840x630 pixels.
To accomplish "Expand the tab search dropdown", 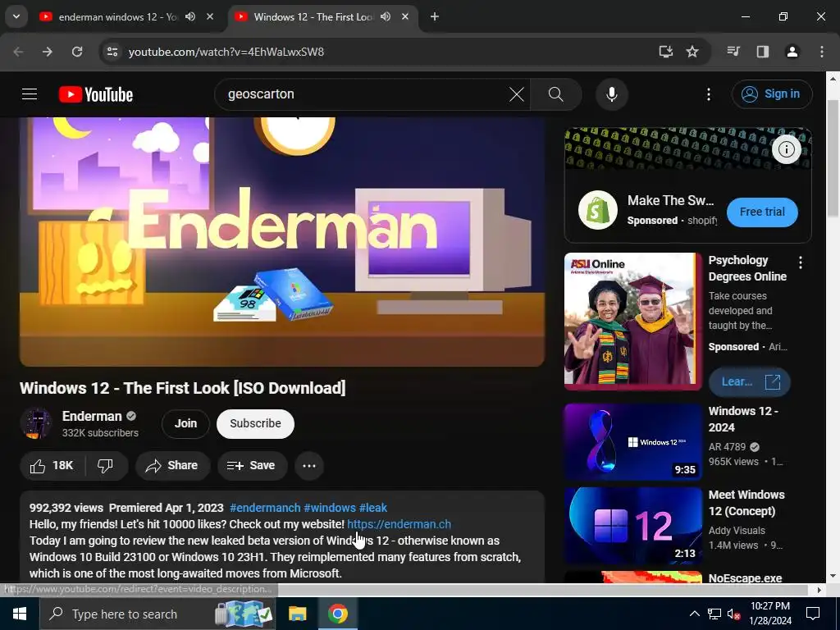I will [16, 17].
